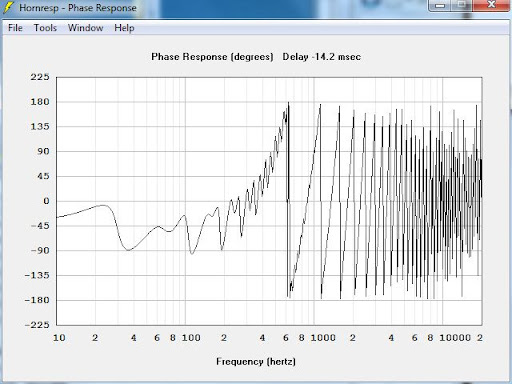Click the 'Frequency (hertz)' axis label
The width and height of the screenshot is (512, 384).
[x=256, y=362]
